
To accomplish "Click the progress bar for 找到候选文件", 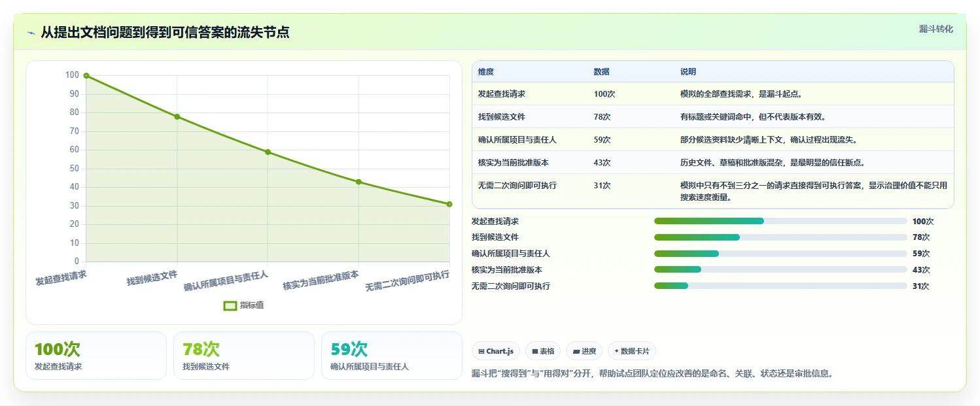I will [780, 237].
